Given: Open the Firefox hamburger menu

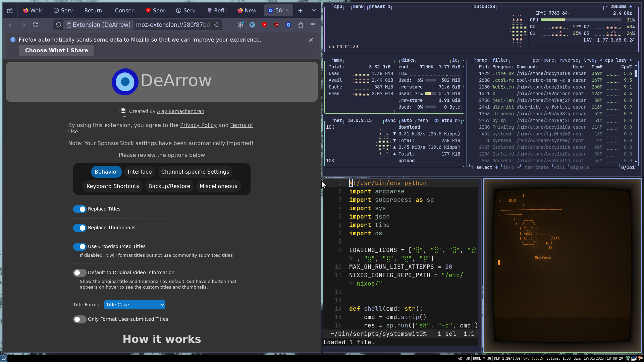Looking at the screenshot, I should point(313,25).
